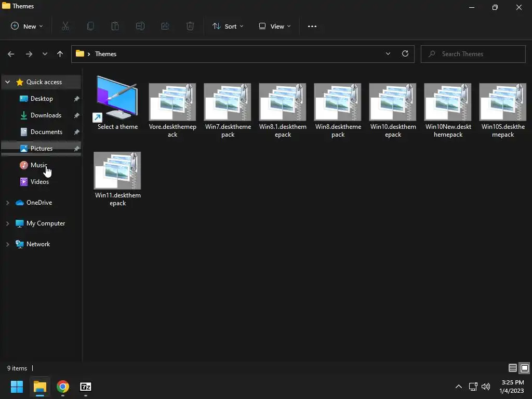The height and width of the screenshot is (399, 532).
Task: Select Win8.1.deskthemepack file
Action: [283, 110]
